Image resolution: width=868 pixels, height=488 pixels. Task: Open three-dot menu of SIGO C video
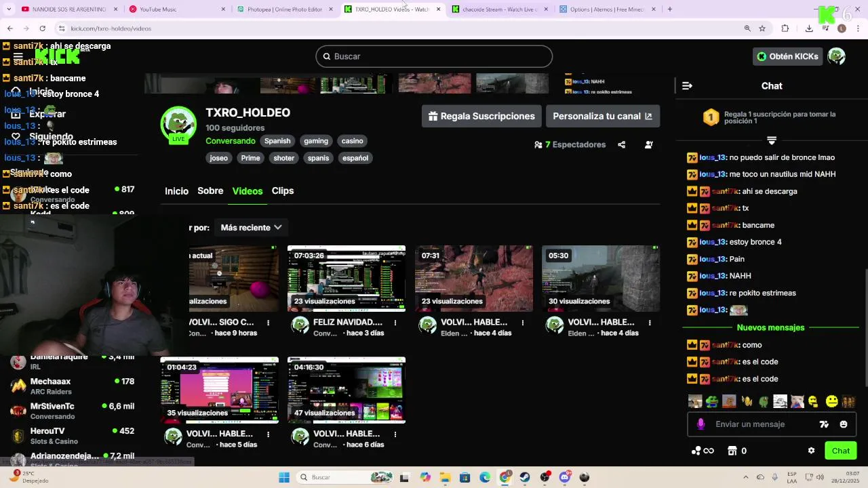(x=269, y=323)
